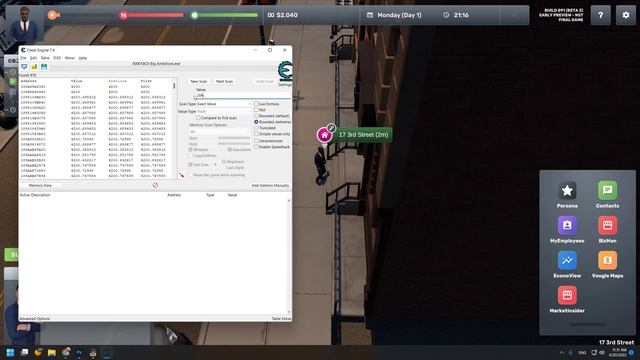Screen dimensions: 640x360
Task: Click the Windows Start button
Action: pos(10,353)
